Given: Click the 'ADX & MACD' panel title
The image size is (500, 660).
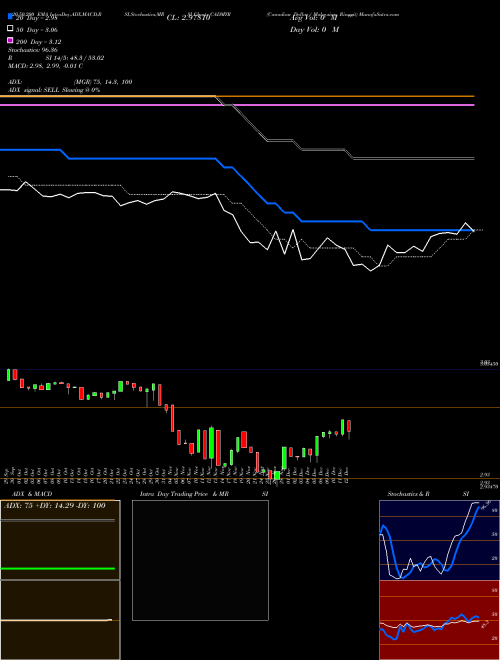Looking at the screenshot, I should coord(32,494).
